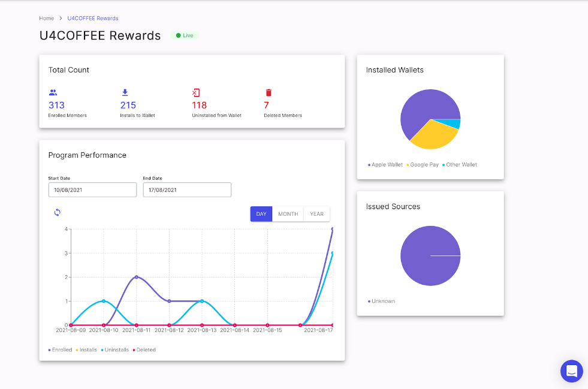Click the 313 enrolled members count
Viewport: 588px width, 389px height.
[56, 105]
